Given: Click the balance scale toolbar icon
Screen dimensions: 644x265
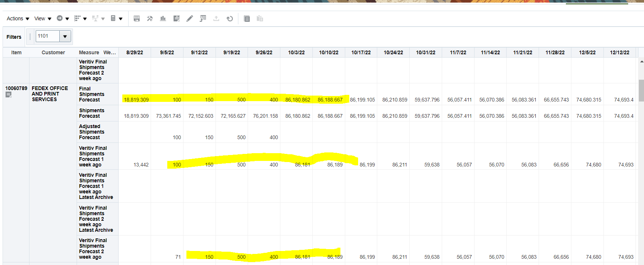Looking at the screenshot, I should [95, 18].
